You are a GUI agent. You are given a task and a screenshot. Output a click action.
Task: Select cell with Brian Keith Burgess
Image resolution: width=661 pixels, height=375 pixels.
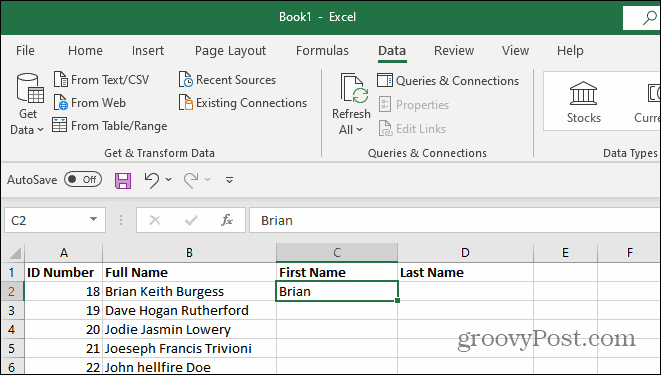click(189, 292)
